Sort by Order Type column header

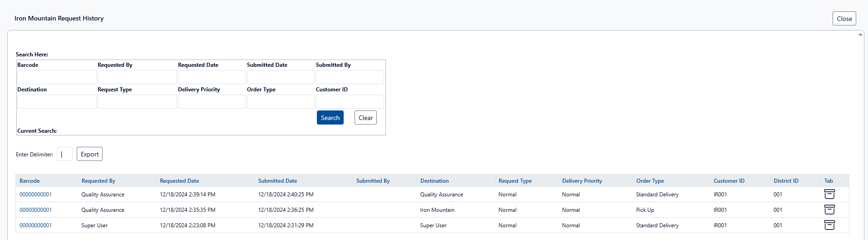coord(650,181)
